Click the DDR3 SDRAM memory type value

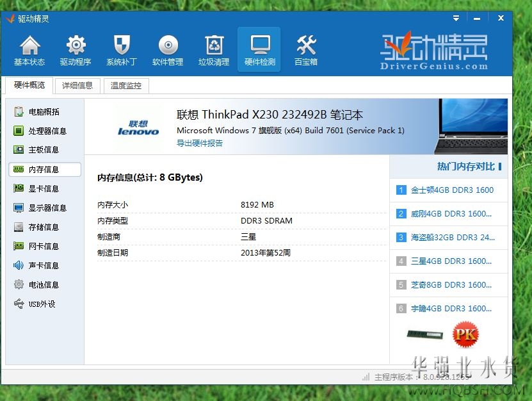click(266, 221)
